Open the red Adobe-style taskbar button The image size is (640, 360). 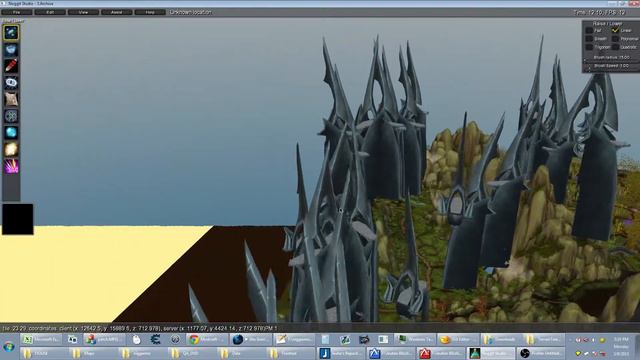coord(440,353)
